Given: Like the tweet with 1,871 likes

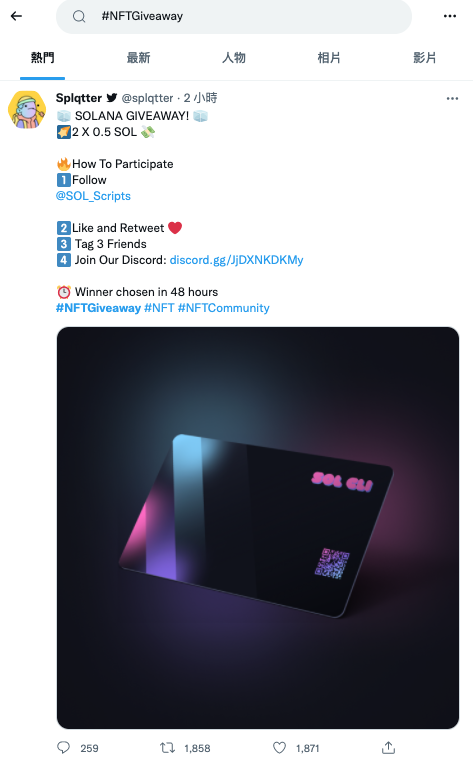Looking at the screenshot, I should click(279, 747).
